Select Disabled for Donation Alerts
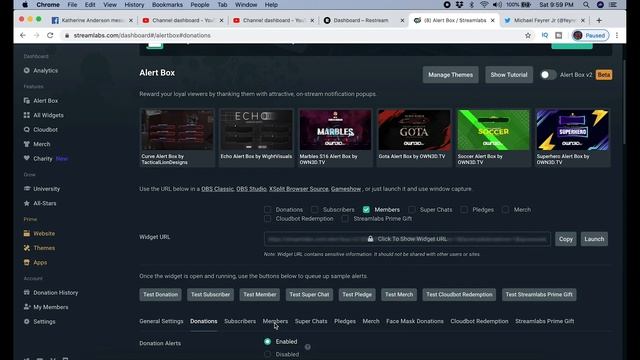Image resolution: width=640 pixels, height=360 pixels. click(267, 354)
